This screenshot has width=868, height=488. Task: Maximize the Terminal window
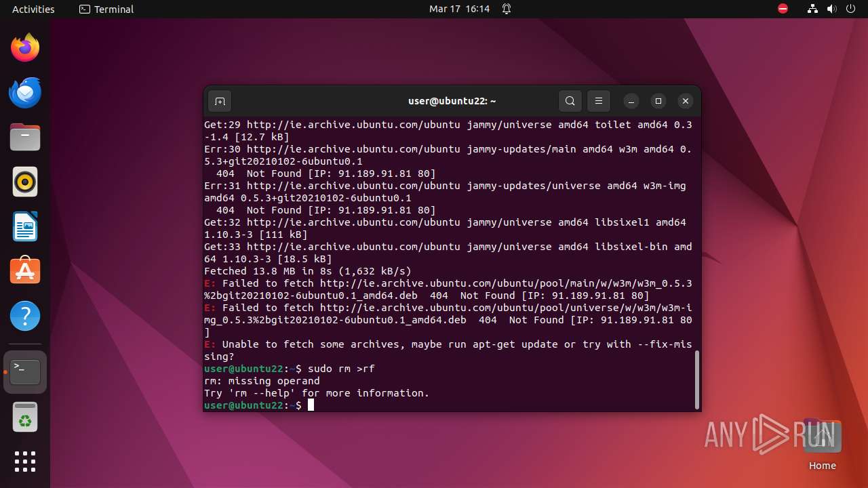click(x=658, y=101)
